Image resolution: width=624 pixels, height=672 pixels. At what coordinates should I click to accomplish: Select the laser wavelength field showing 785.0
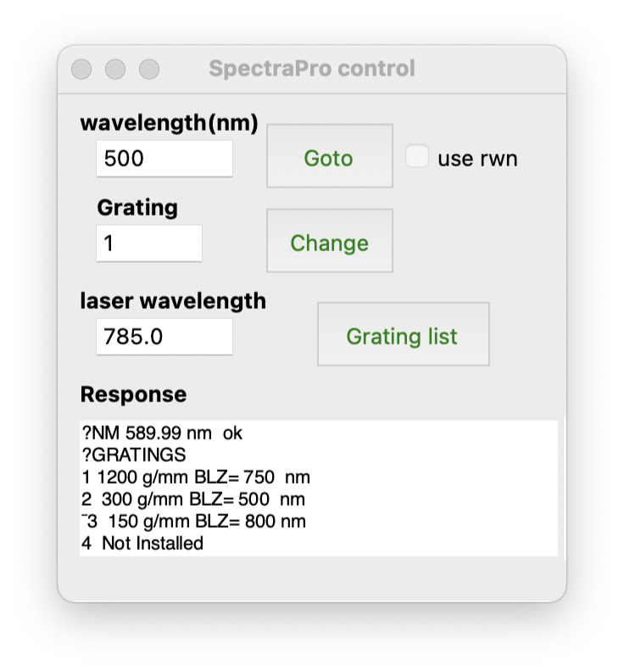(164, 337)
